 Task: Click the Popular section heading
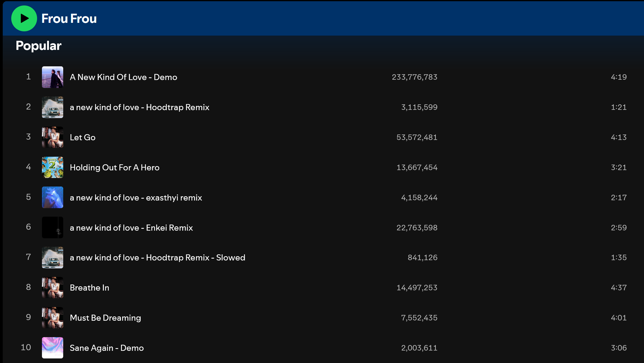point(39,46)
